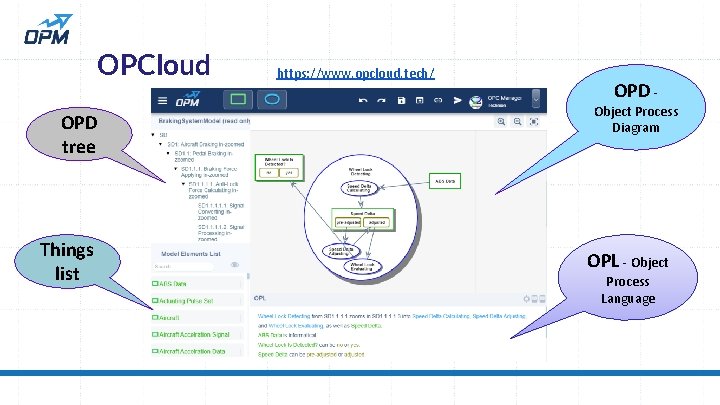This screenshot has height=405, width=720.
Task: Click the user avatar icon
Action: coord(476,101)
